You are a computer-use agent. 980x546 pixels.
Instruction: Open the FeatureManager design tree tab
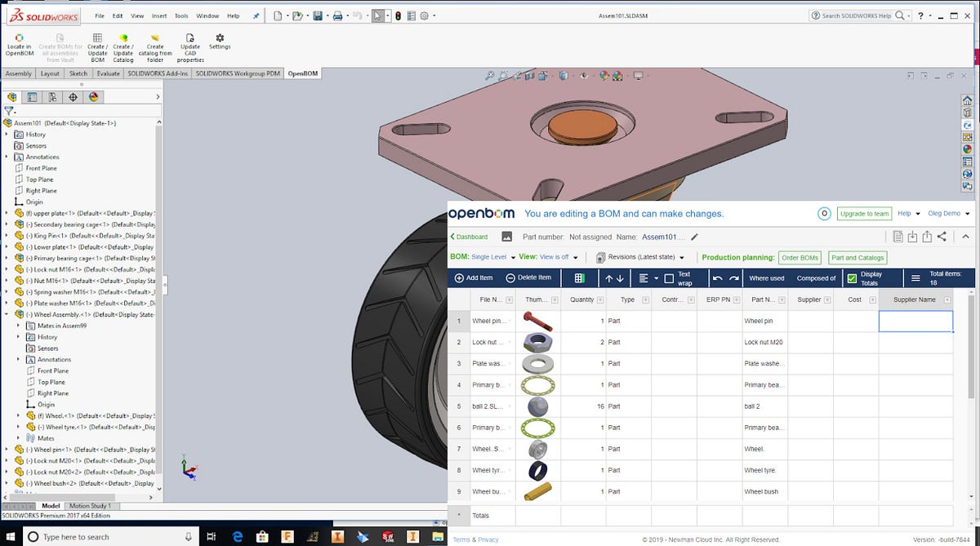11,96
